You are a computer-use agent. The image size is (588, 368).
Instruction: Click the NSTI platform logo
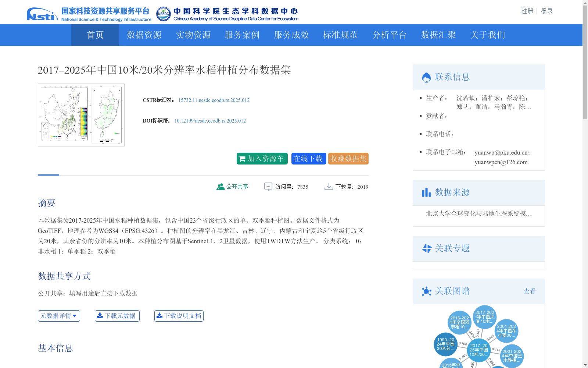89,14
